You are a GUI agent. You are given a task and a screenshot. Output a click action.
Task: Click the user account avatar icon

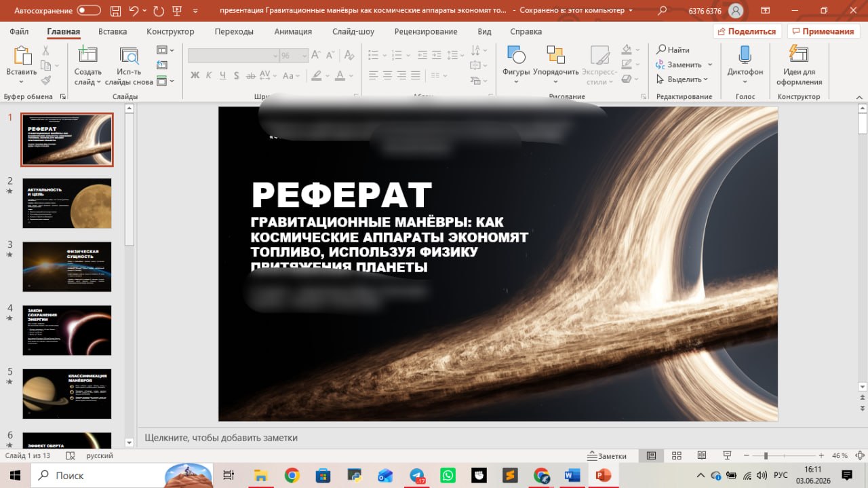736,11
